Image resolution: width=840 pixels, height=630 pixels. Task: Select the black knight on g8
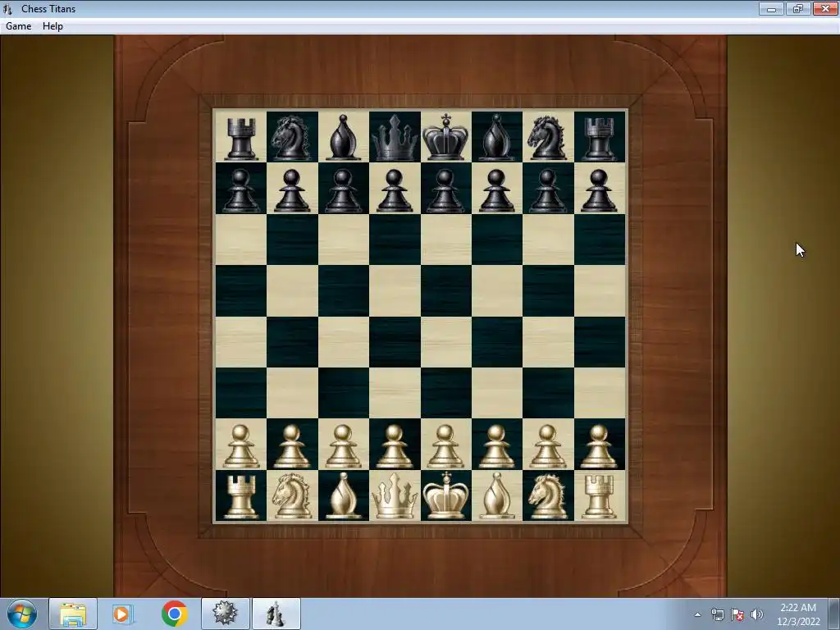click(x=547, y=138)
